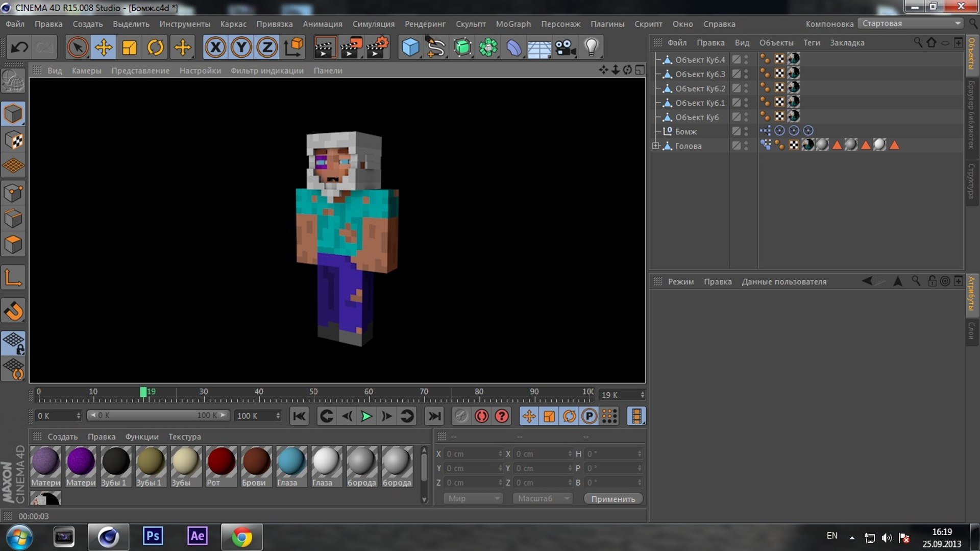Select the Scale tool
The height and width of the screenshot is (551, 980).
click(130, 47)
